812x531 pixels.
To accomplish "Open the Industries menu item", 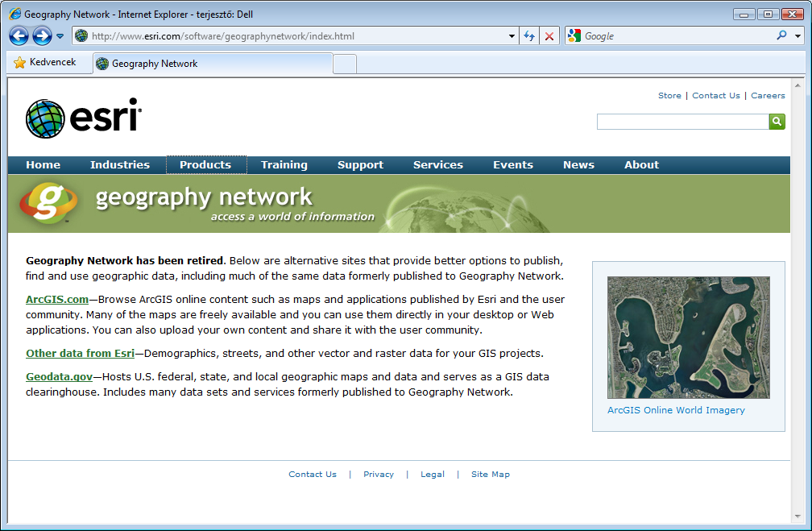I will (x=119, y=164).
